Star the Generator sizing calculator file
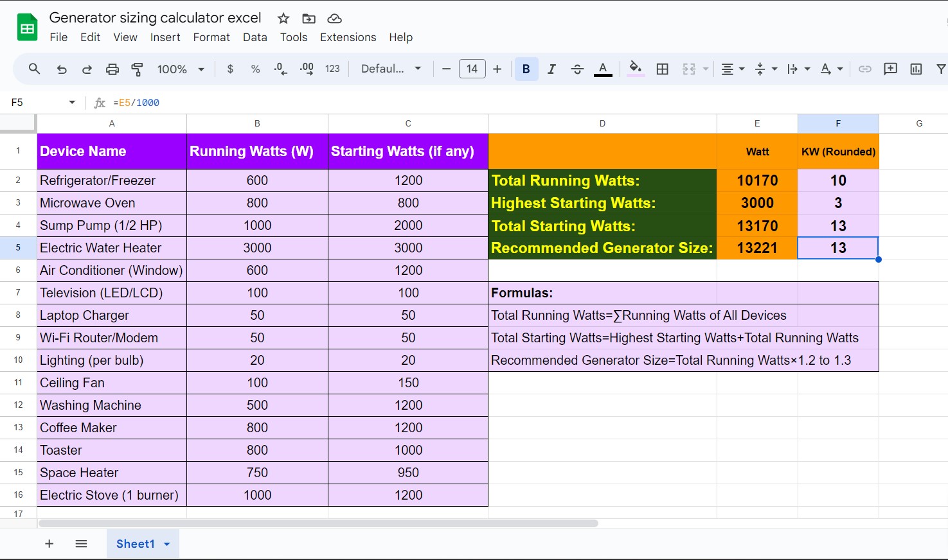The height and width of the screenshot is (560, 948). 282,19
